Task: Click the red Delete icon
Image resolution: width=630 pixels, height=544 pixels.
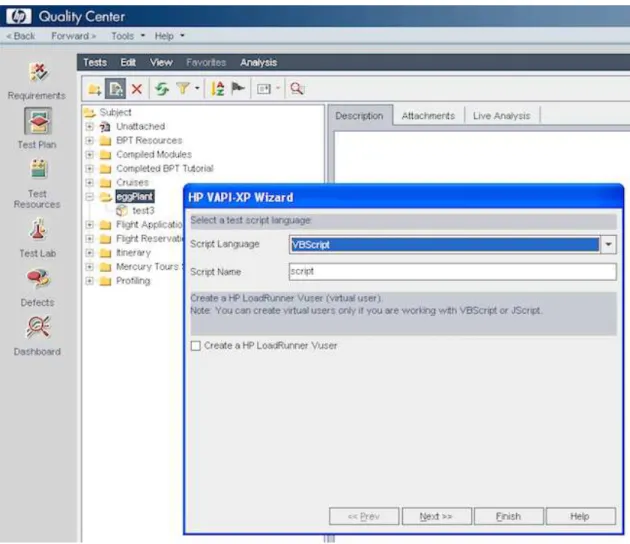Action: 137,89
